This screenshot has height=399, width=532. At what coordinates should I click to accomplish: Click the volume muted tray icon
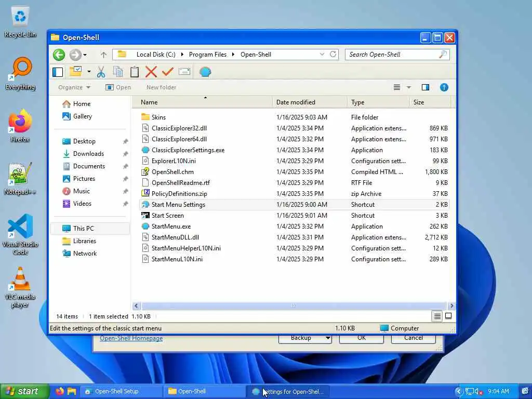point(478,392)
